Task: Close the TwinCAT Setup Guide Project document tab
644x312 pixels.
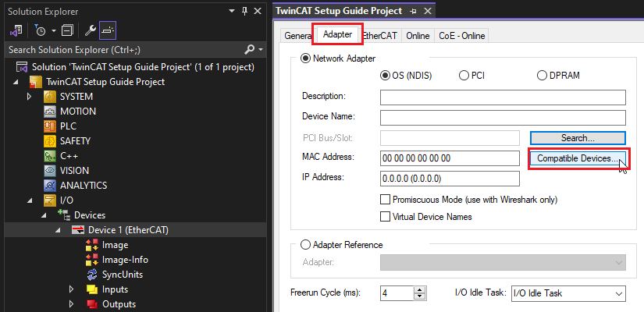Action: point(427,12)
